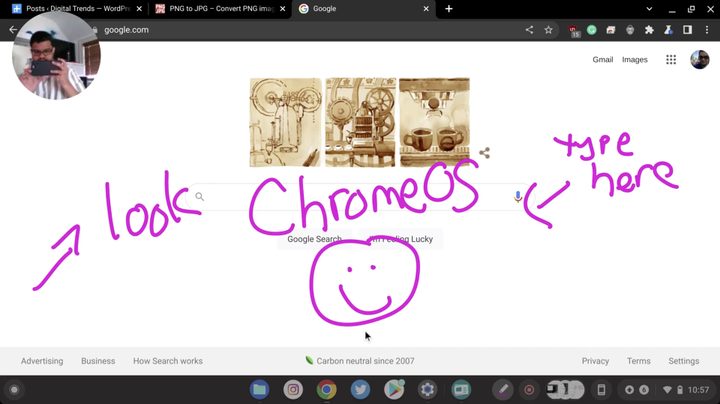Expand the tab search dropdown arrow
The width and height of the screenshot is (720, 404).
(x=649, y=9)
